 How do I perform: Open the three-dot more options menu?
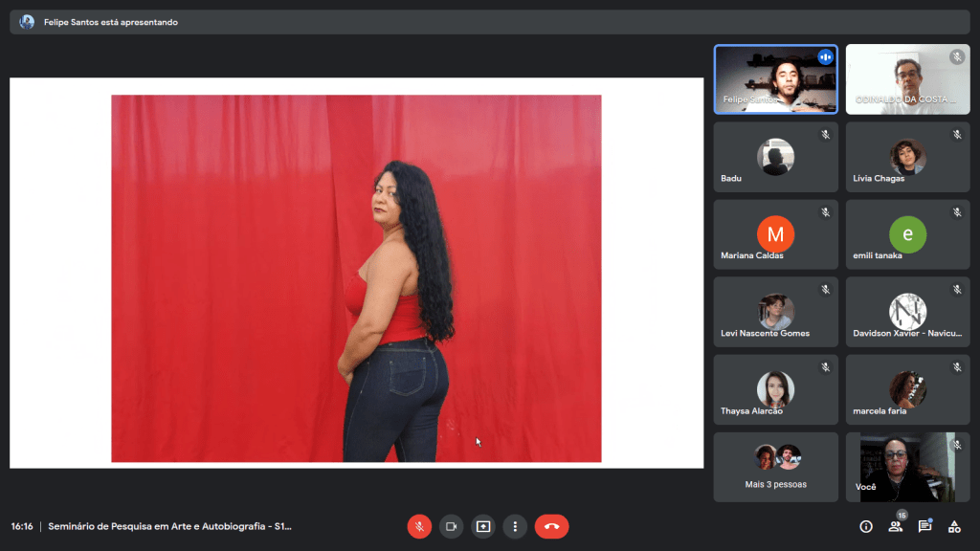tap(515, 526)
